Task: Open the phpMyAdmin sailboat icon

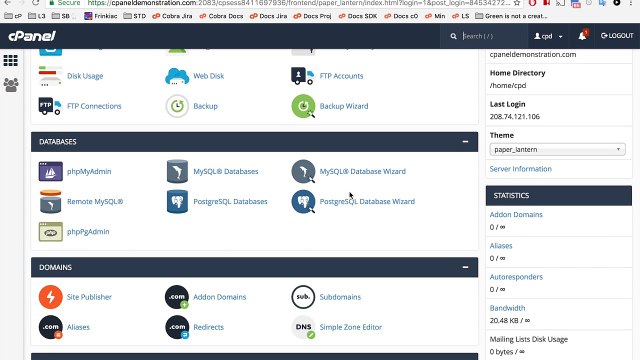Action: (x=51, y=171)
